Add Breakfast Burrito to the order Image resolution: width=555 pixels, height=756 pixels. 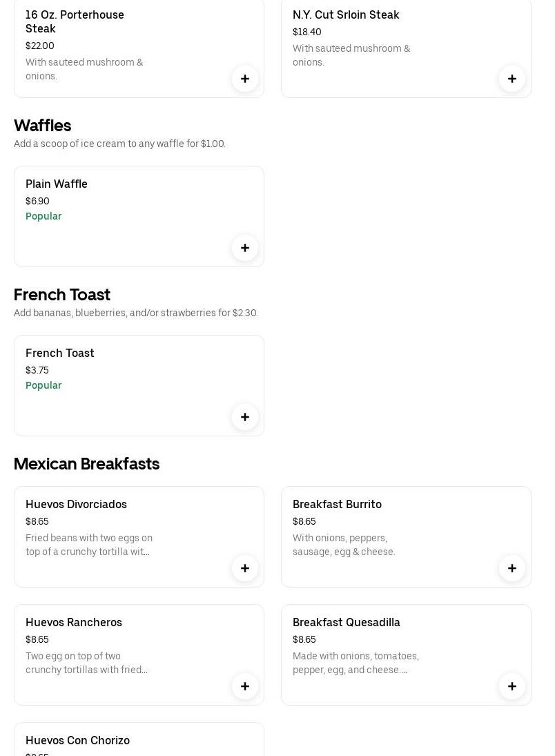pyautogui.click(x=512, y=568)
